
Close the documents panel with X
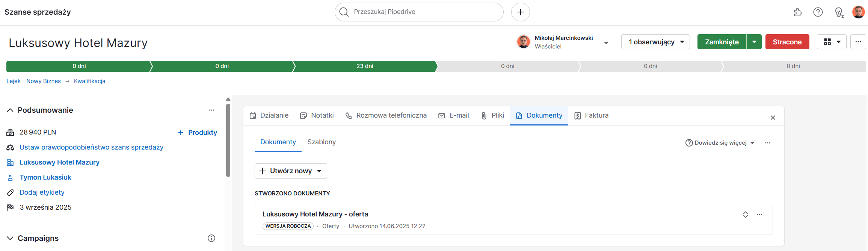[773, 118]
